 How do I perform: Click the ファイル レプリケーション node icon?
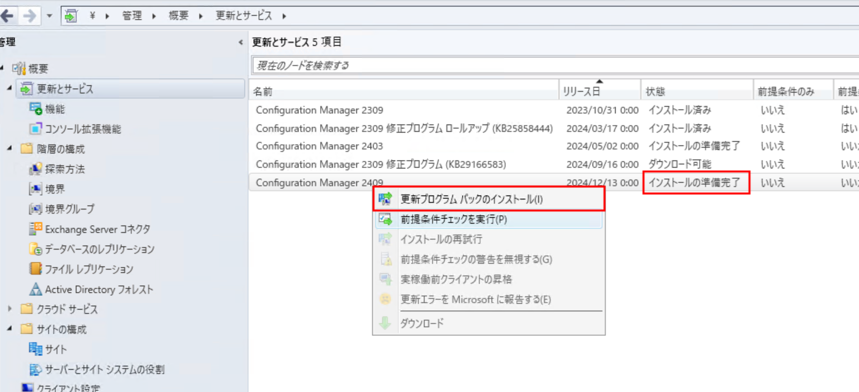click(x=35, y=269)
